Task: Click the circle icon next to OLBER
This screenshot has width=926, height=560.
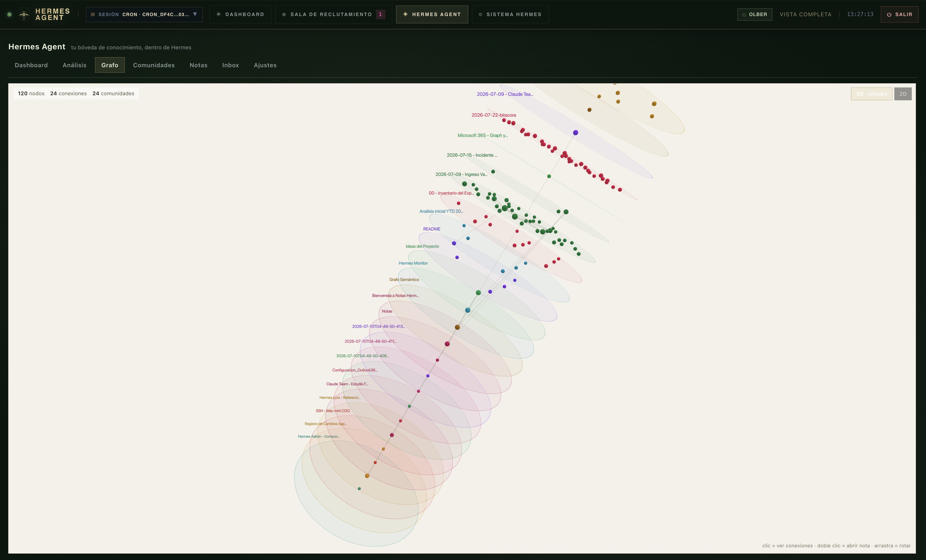Action: [744, 15]
